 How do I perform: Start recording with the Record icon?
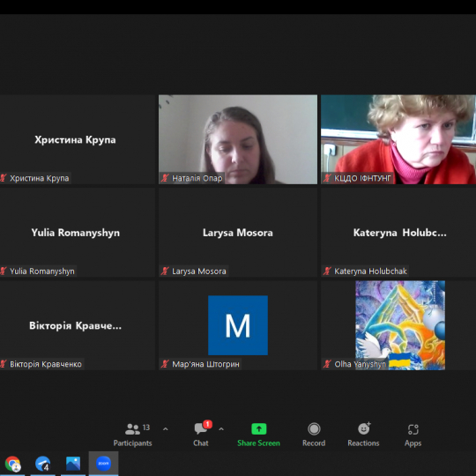(314, 435)
